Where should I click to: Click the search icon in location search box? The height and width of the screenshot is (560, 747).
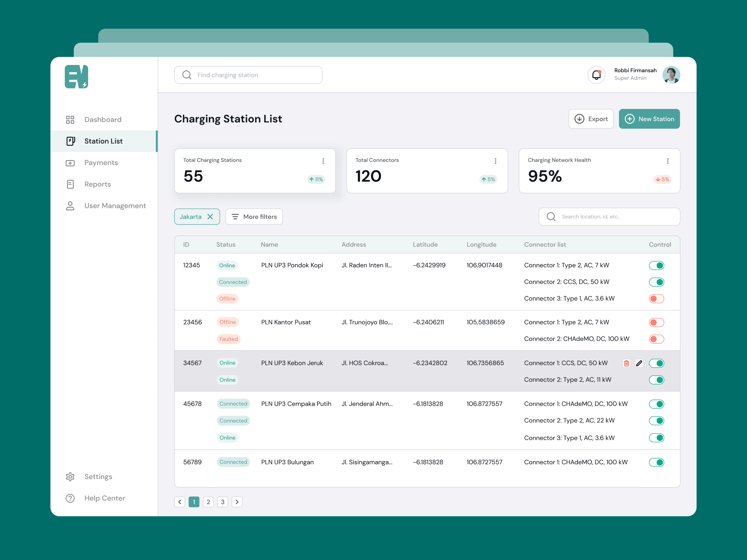point(551,217)
